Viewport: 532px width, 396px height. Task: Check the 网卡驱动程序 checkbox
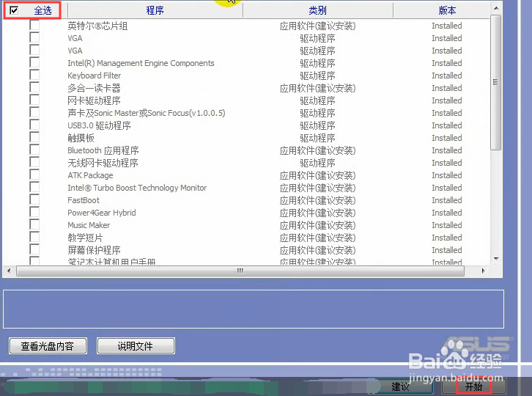(x=34, y=100)
